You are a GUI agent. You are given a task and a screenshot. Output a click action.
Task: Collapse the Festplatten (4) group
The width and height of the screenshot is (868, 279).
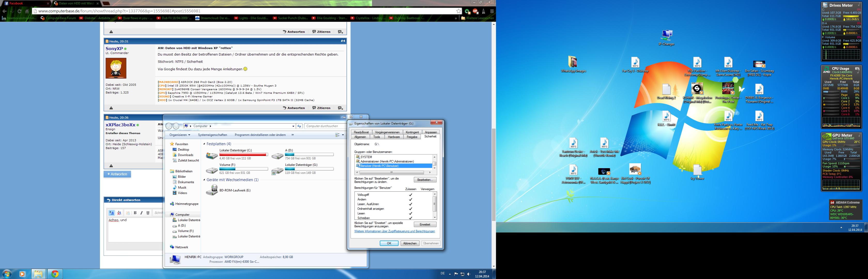point(204,144)
